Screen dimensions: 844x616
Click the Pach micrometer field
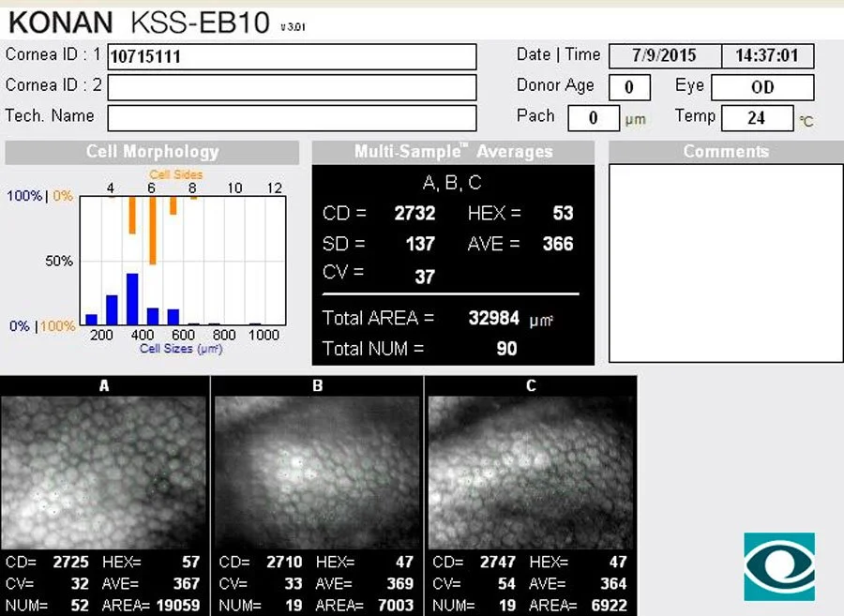[x=594, y=118]
